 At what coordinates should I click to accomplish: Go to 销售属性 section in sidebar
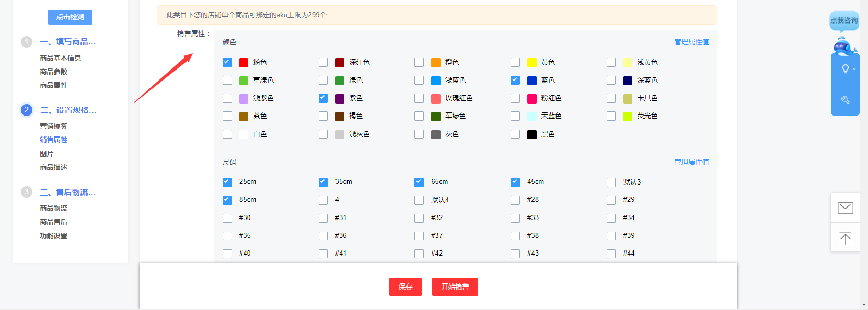pyautogui.click(x=53, y=140)
